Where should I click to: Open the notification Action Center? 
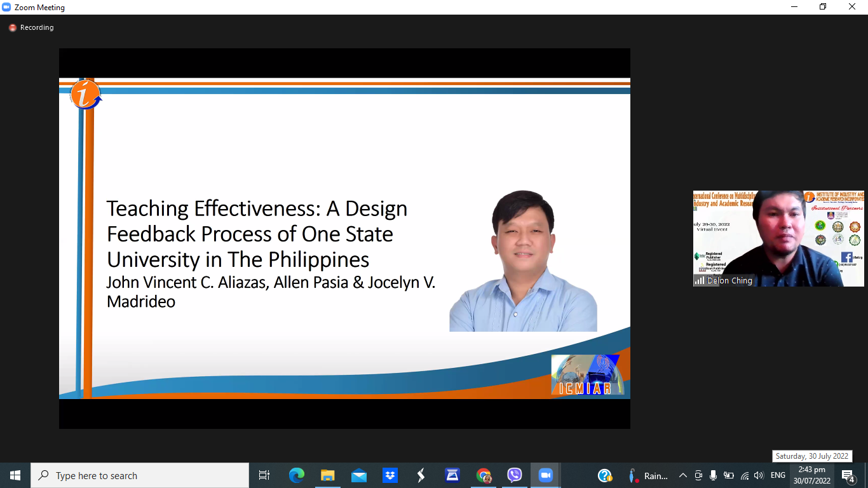coord(848,475)
